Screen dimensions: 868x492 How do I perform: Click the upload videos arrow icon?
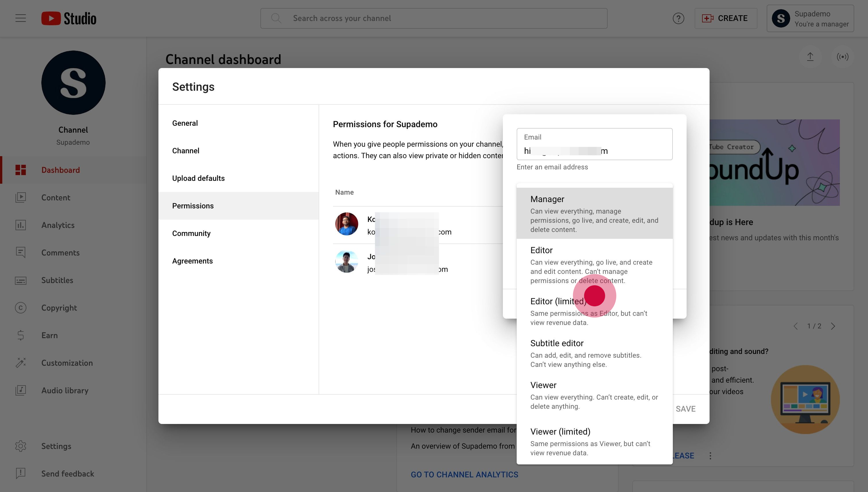(810, 57)
